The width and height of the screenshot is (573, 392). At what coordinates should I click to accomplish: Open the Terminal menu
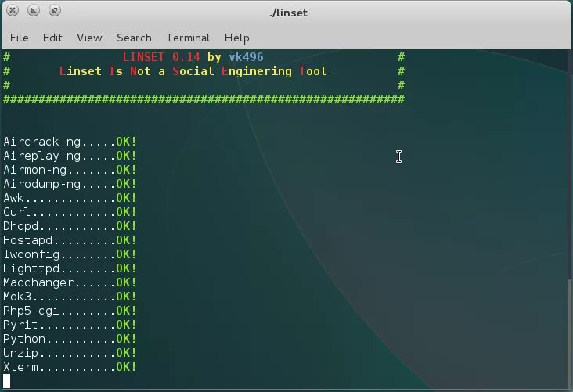click(188, 38)
